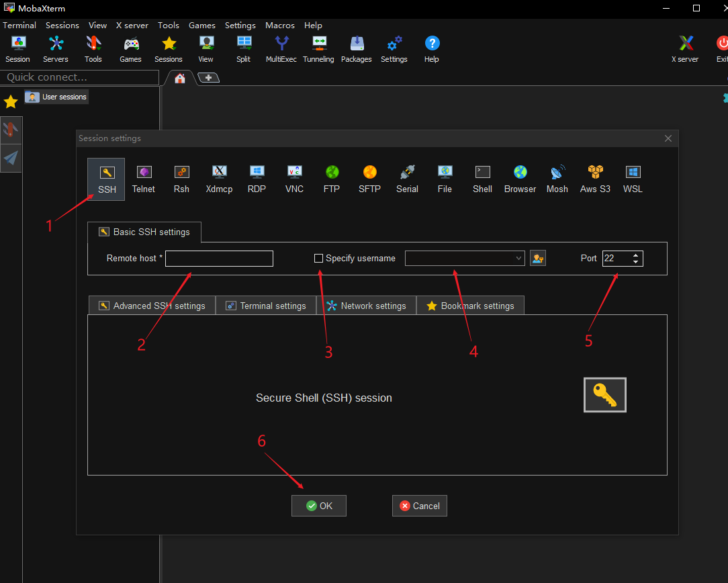Screen dimensions: 728x583
Task: Click OK to confirm session settings
Action: (x=319, y=506)
